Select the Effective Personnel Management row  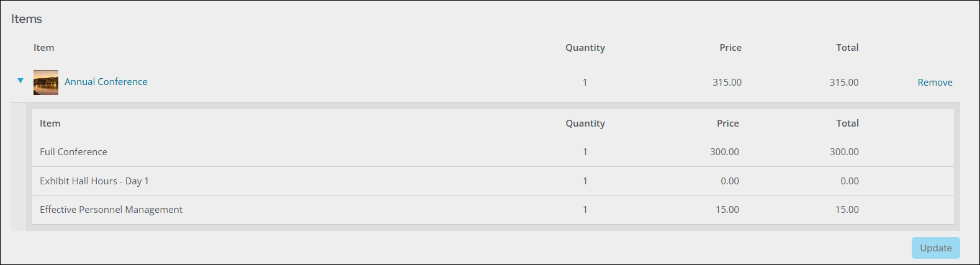(x=493, y=210)
